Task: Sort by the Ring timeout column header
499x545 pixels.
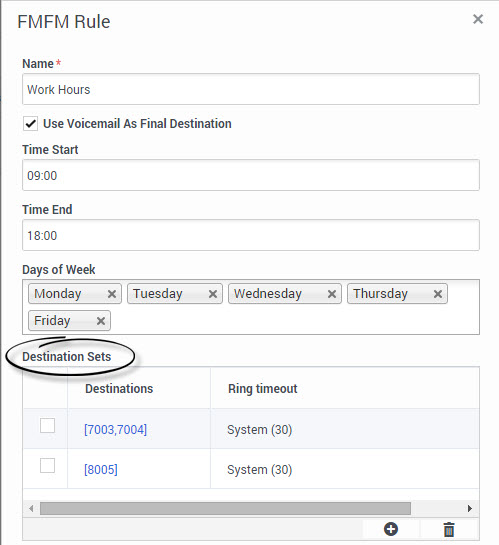Action: 263,389
